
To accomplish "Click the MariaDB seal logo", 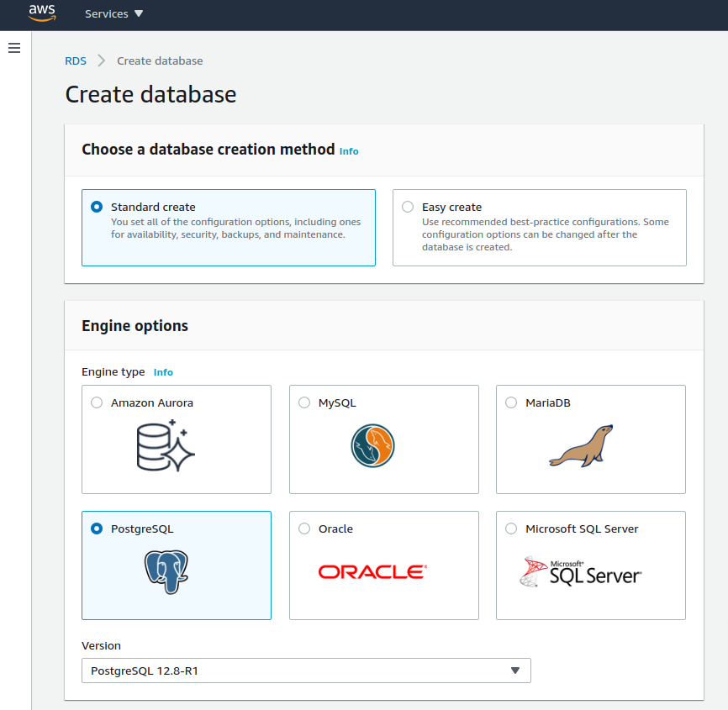I will [x=581, y=445].
